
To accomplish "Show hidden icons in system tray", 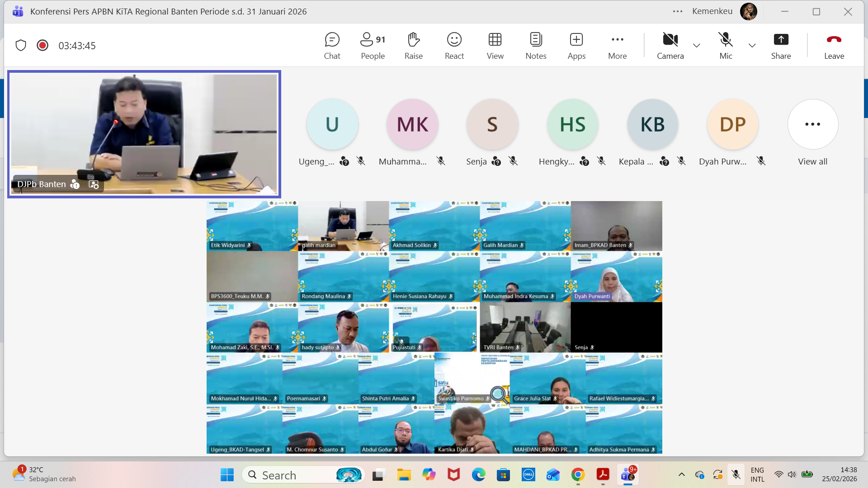I will click(682, 474).
